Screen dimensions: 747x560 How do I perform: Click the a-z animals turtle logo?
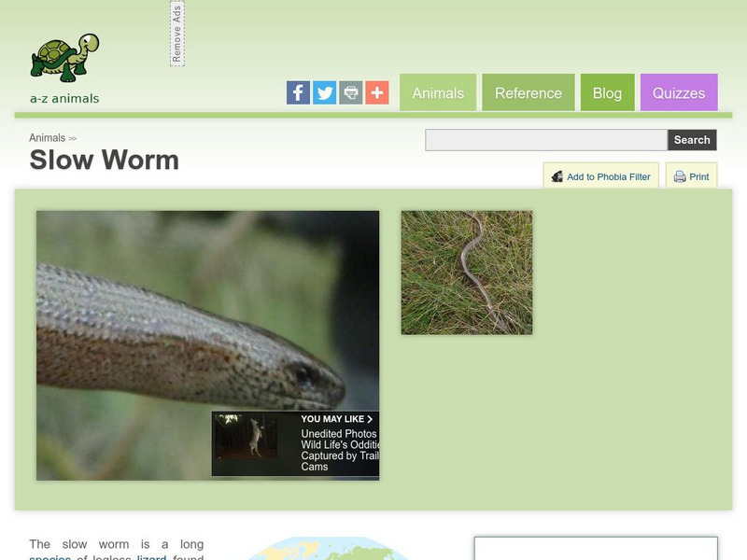[x=64, y=68]
